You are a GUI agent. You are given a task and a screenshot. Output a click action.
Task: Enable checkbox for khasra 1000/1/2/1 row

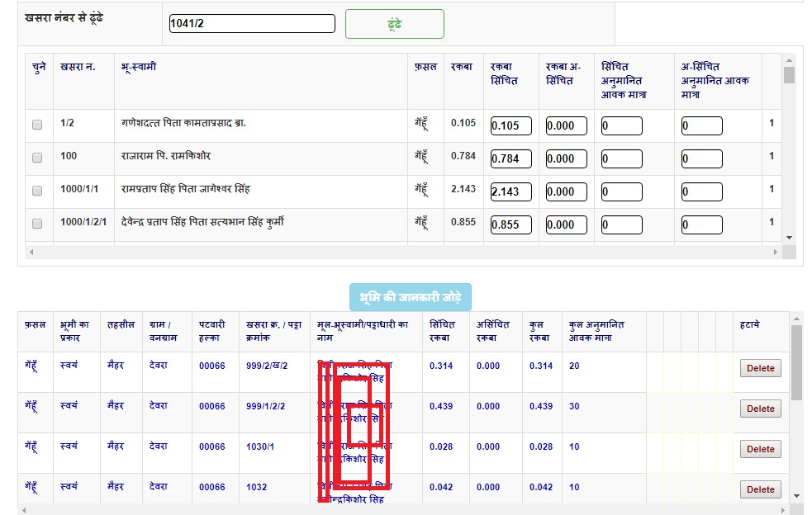click(37, 224)
